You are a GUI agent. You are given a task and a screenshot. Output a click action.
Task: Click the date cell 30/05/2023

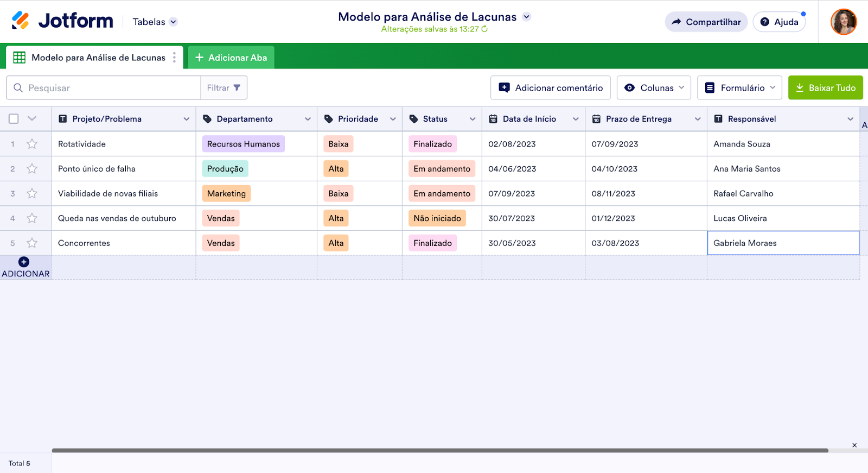(x=533, y=243)
